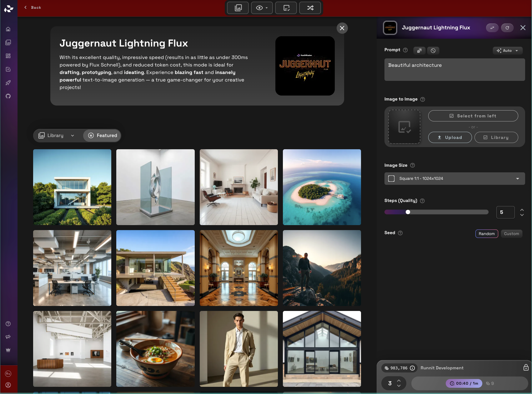Open the Image Size dropdown

(x=454, y=179)
